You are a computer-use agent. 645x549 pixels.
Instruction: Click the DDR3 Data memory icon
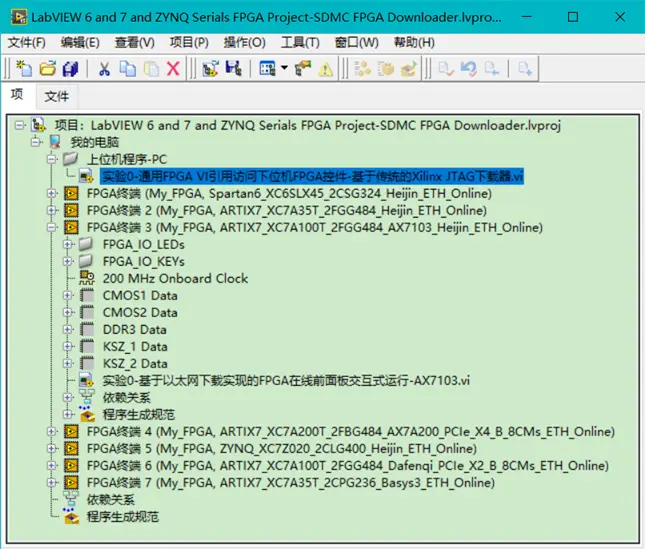[87, 329]
